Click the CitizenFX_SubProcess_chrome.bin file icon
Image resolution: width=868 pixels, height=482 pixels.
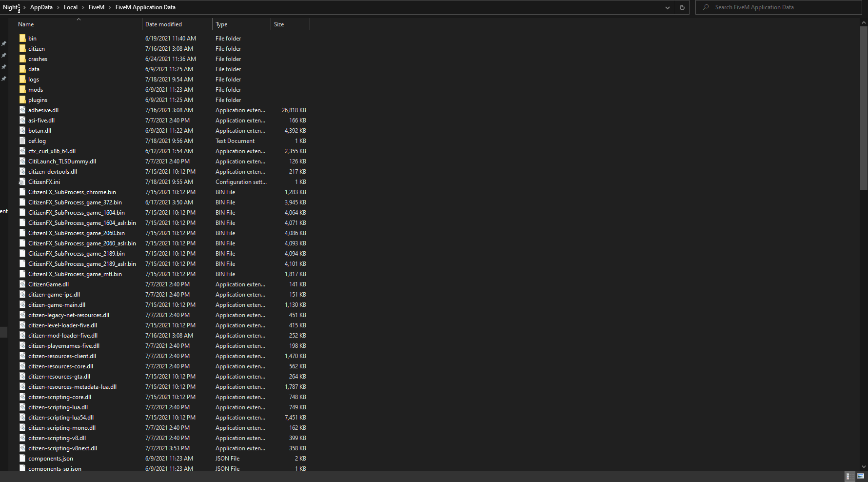click(x=22, y=192)
